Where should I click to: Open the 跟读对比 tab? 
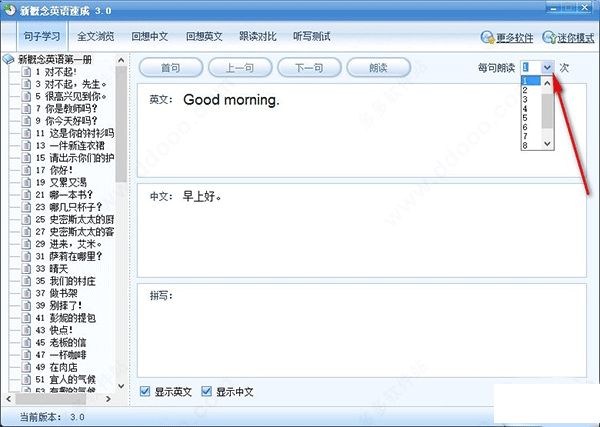(258, 36)
